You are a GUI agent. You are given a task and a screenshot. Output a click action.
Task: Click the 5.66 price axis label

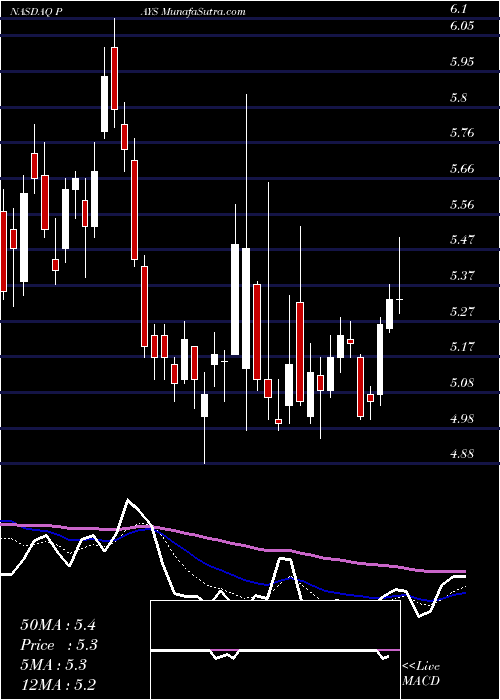pos(462,169)
